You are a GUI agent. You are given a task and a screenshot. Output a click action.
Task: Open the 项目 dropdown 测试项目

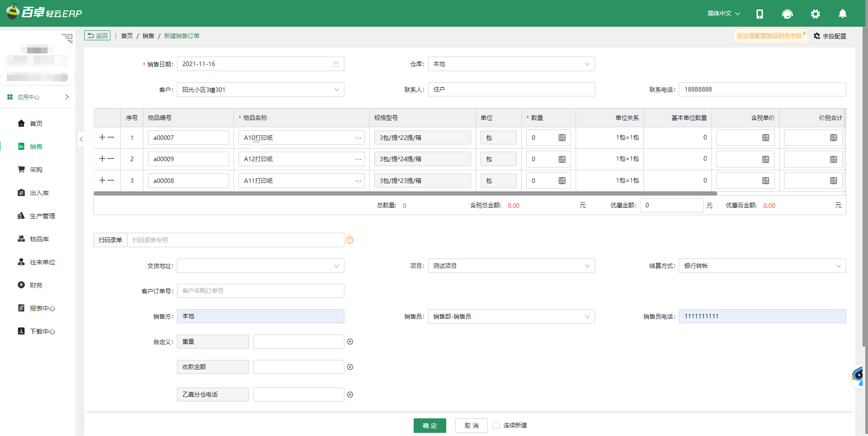pyautogui.click(x=511, y=266)
